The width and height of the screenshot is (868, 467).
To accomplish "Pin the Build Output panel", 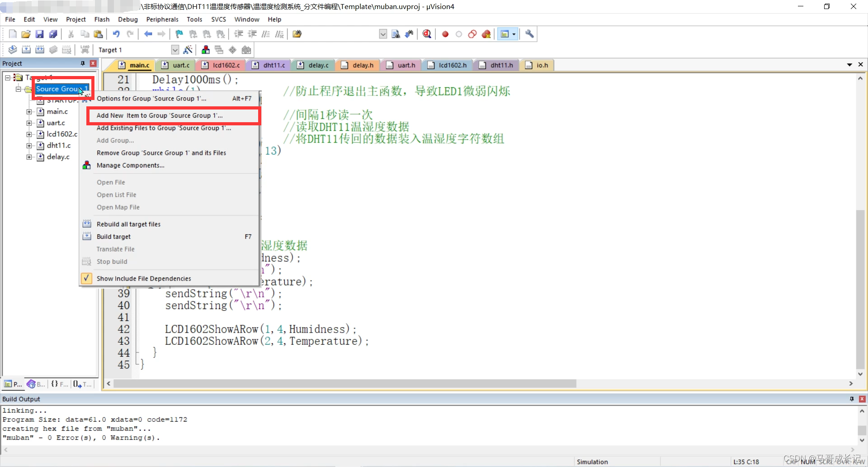I will pos(852,399).
